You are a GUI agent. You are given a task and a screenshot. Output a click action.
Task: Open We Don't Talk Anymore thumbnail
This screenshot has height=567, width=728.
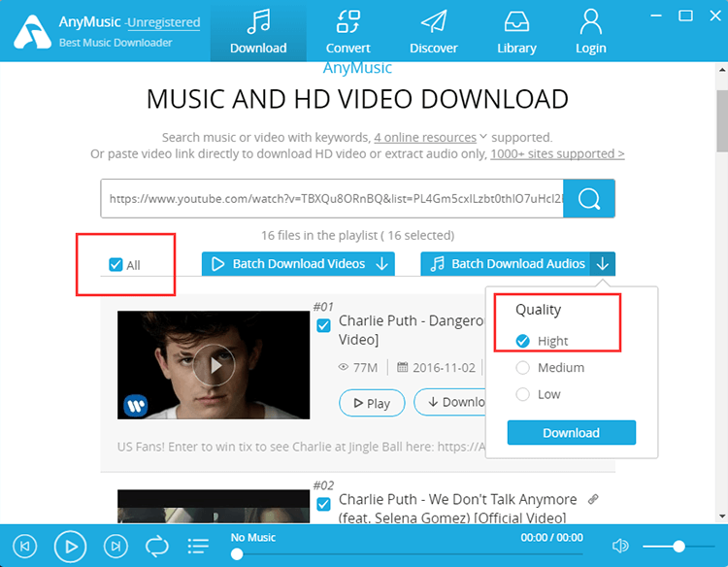(x=214, y=506)
